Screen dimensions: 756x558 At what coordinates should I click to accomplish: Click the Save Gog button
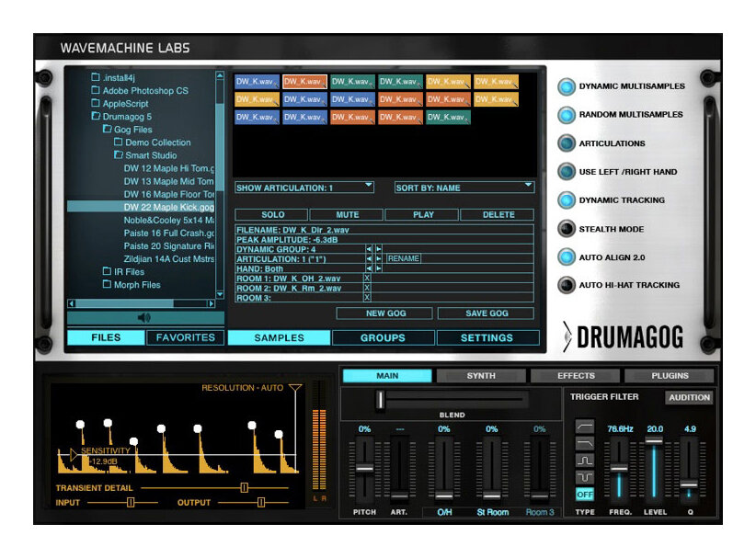(486, 313)
